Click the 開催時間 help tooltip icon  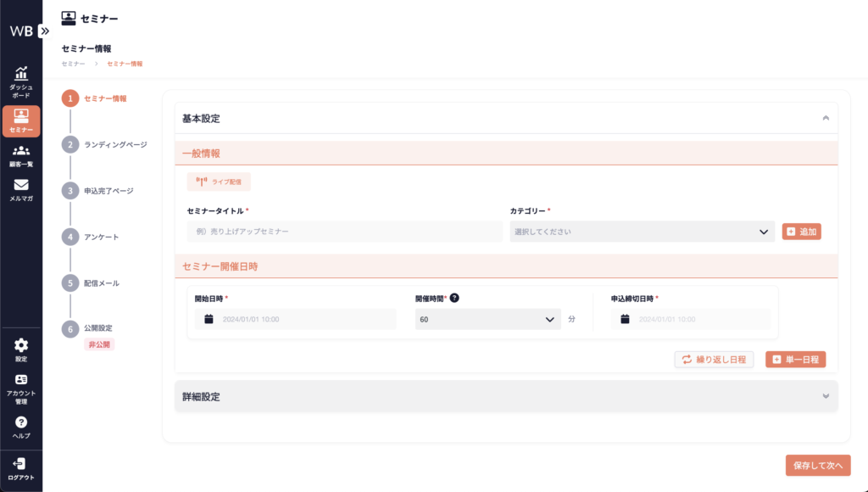tap(454, 298)
